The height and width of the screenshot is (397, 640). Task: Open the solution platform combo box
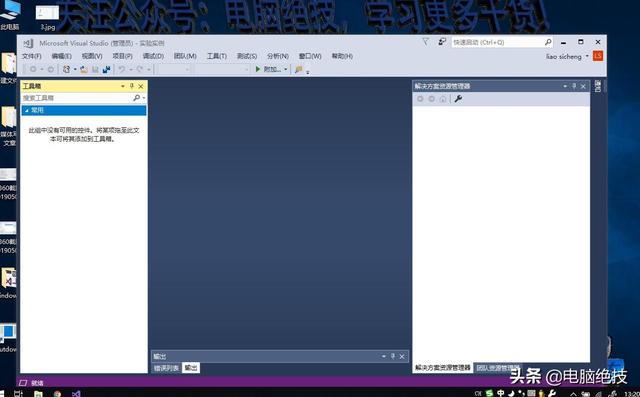[221, 70]
